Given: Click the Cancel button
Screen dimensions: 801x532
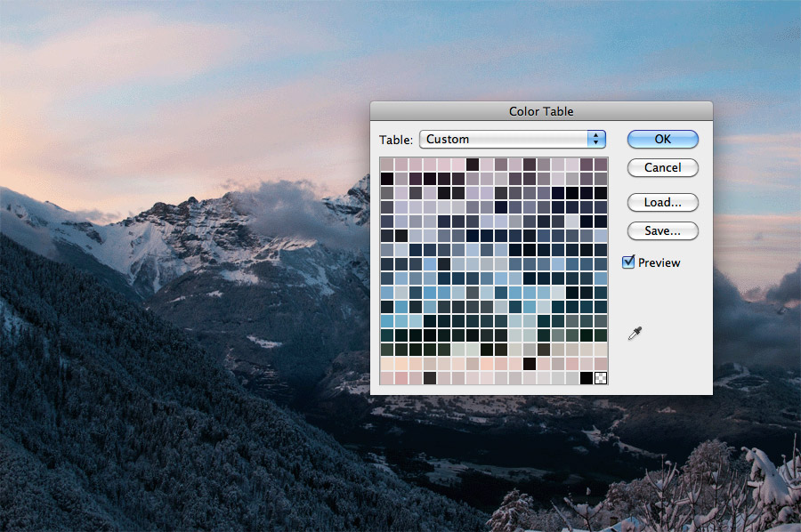Looking at the screenshot, I should point(662,167).
